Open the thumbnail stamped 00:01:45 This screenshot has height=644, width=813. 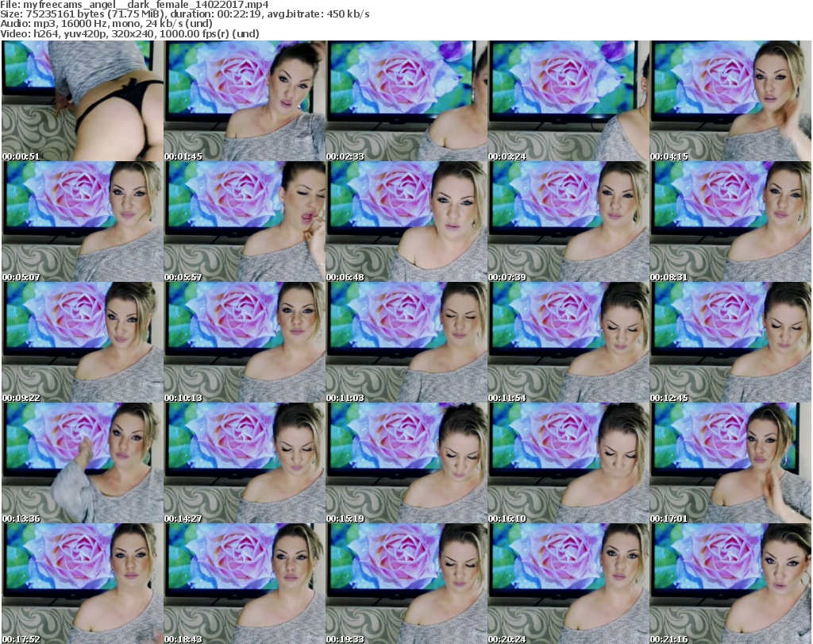point(245,101)
